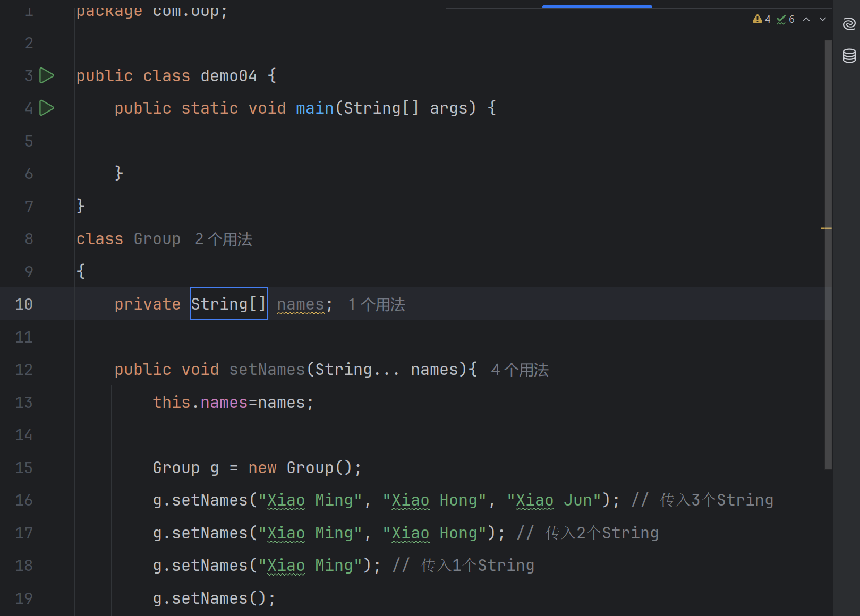
Task: Click the setNames method name on line 12
Action: [267, 370]
